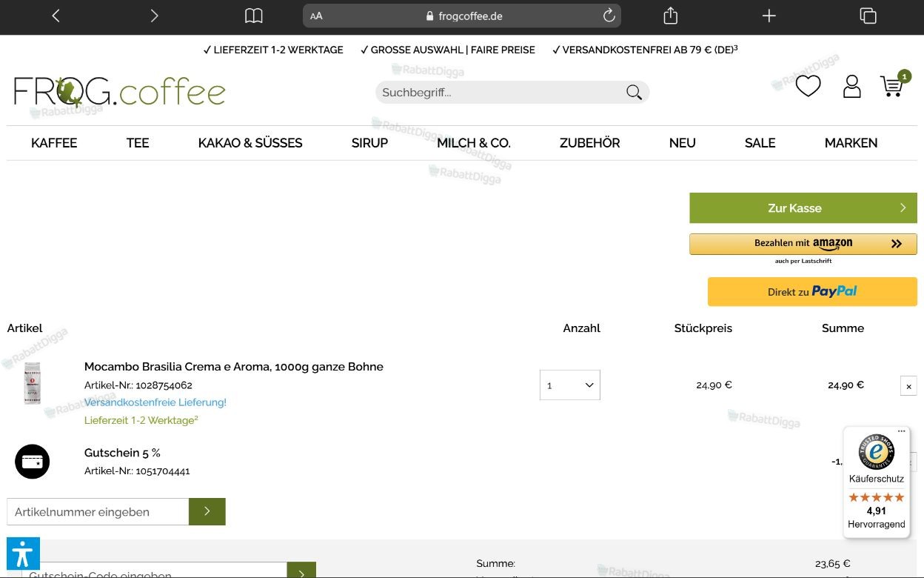Open the Safari share sheet
The width and height of the screenshot is (924, 578).
671,16
